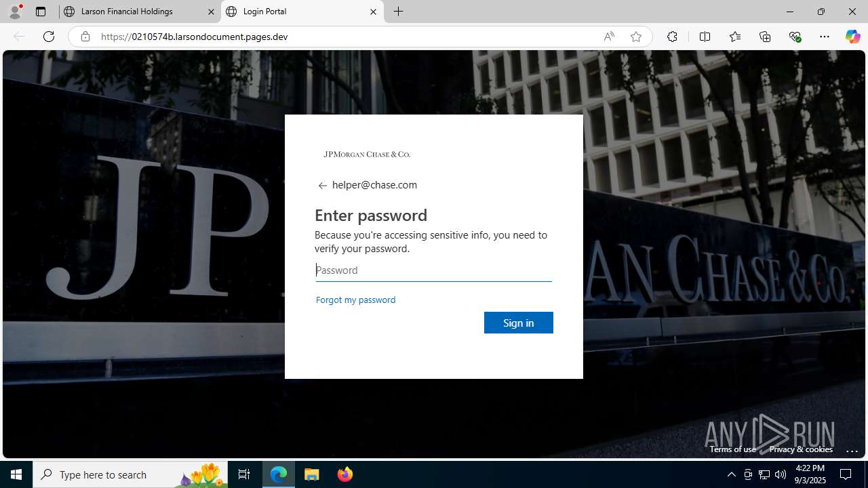This screenshot has width=868, height=488.
Task: Click the footer ellipsis options
Action: click(x=852, y=450)
